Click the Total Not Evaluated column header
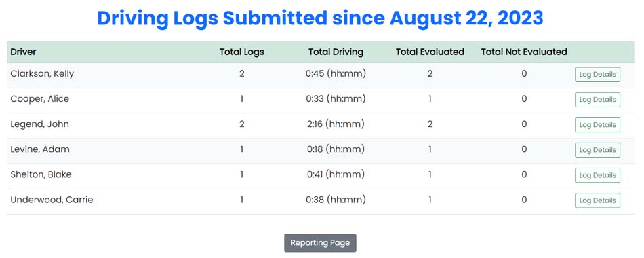Screen dimensions: 644x258 tap(523, 52)
